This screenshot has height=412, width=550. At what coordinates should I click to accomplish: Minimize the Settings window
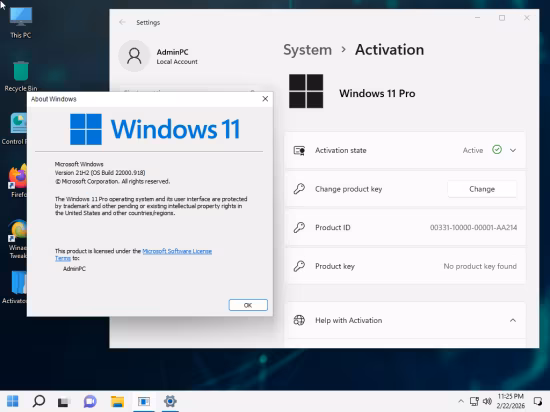point(477,18)
